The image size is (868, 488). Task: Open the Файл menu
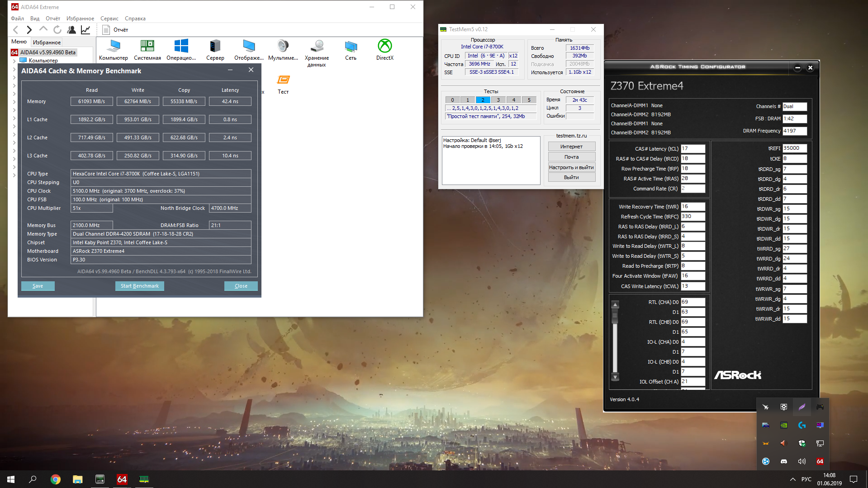click(x=18, y=19)
